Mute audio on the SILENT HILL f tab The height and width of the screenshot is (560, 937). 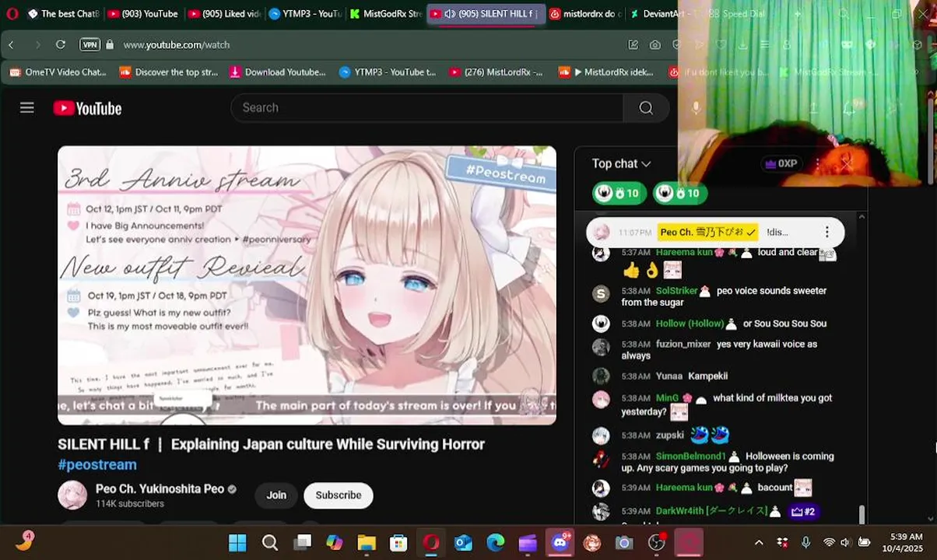[449, 13]
